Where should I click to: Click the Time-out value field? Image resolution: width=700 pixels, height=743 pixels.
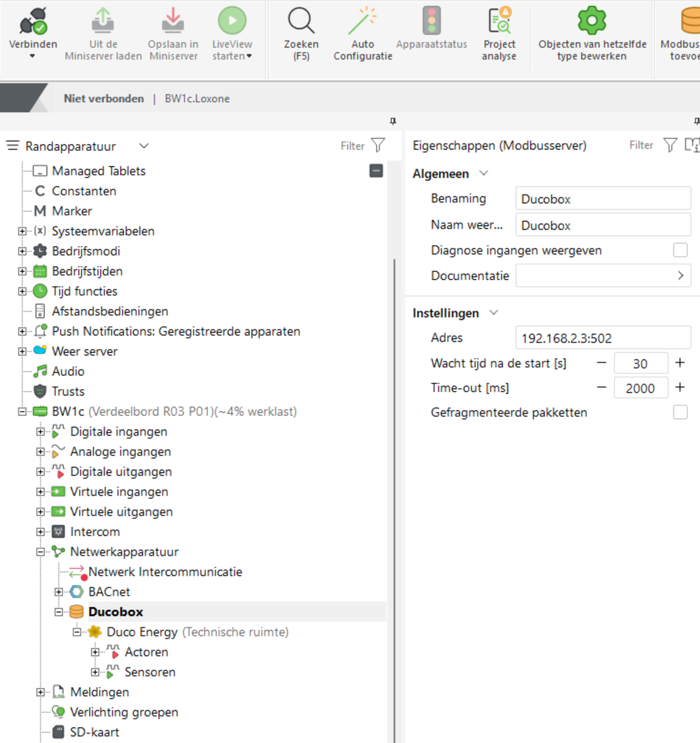click(641, 388)
